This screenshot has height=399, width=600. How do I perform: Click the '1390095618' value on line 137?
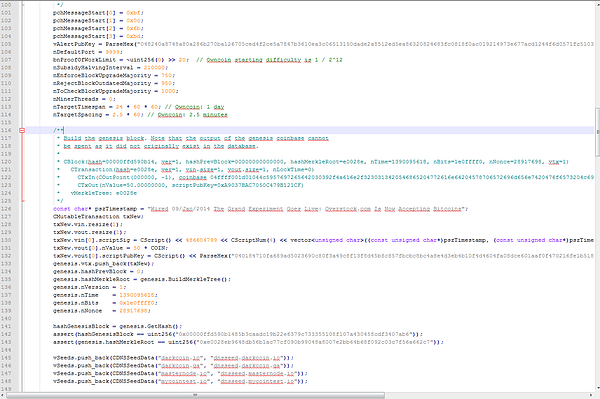click(137, 295)
